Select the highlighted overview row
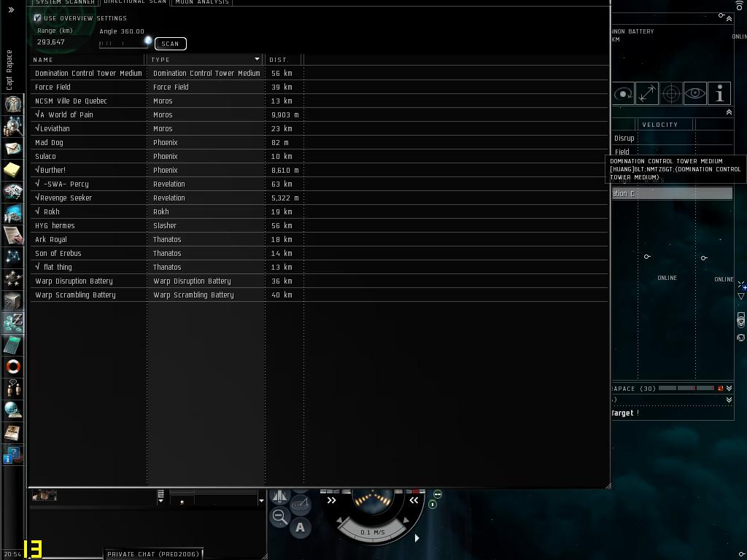This screenshot has height=560, width=747. coord(672,193)
